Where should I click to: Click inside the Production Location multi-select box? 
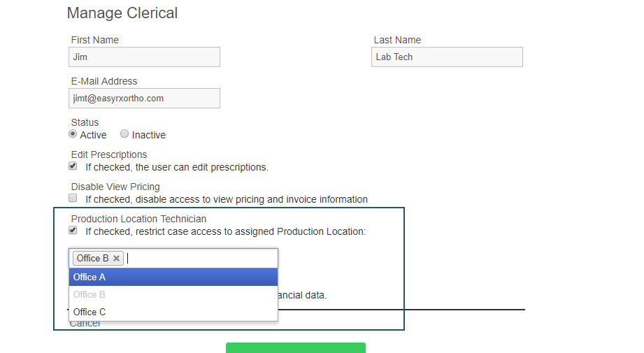pos(203,259)
